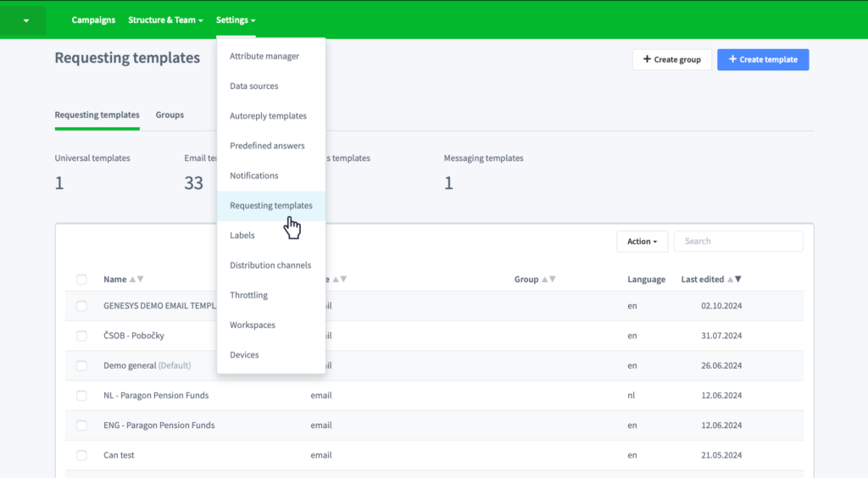Click the 02.10.2024 last edited date
The width and height of the screenshot is (868, 478).
[721, 306]
